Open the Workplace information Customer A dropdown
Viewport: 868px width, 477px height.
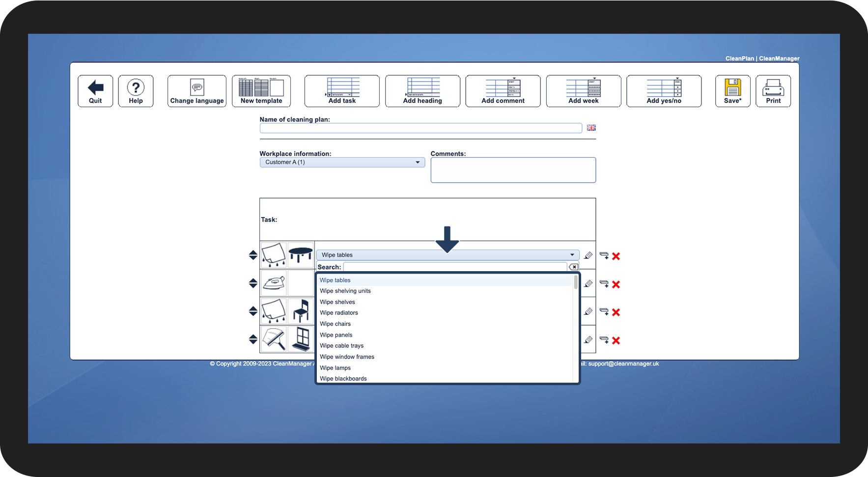pos(342,162)
